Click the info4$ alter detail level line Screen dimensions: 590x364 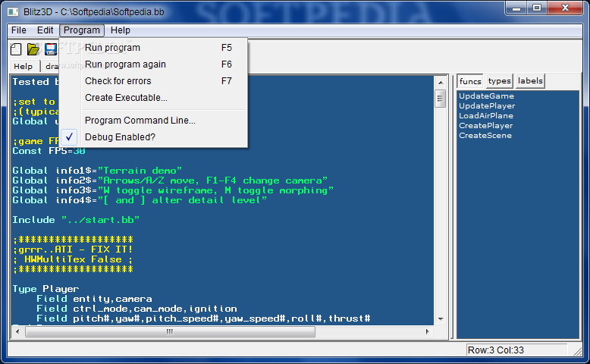140,200
